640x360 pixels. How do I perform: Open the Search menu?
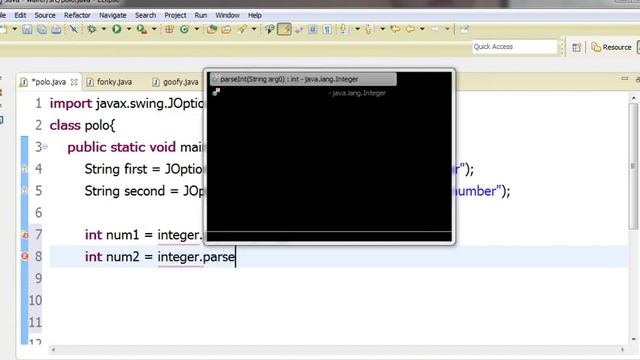145,15
